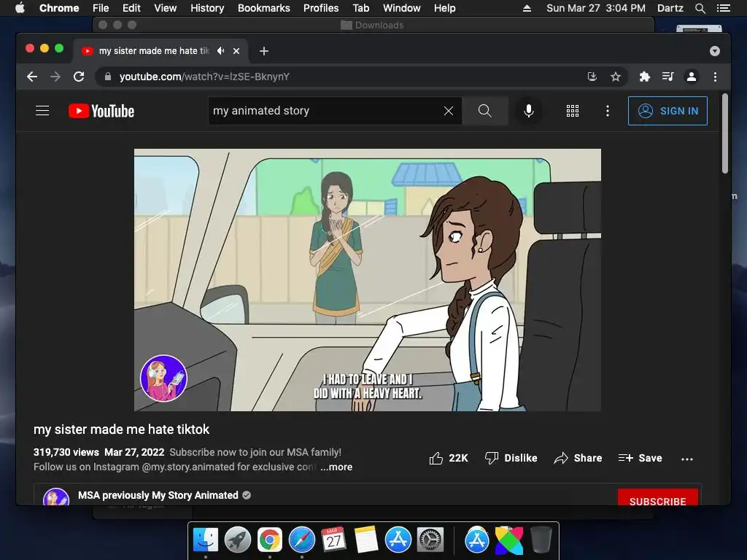This screenshot has height=560, width=747.
Task: Click the address bar URL
Action: point(204,77)
